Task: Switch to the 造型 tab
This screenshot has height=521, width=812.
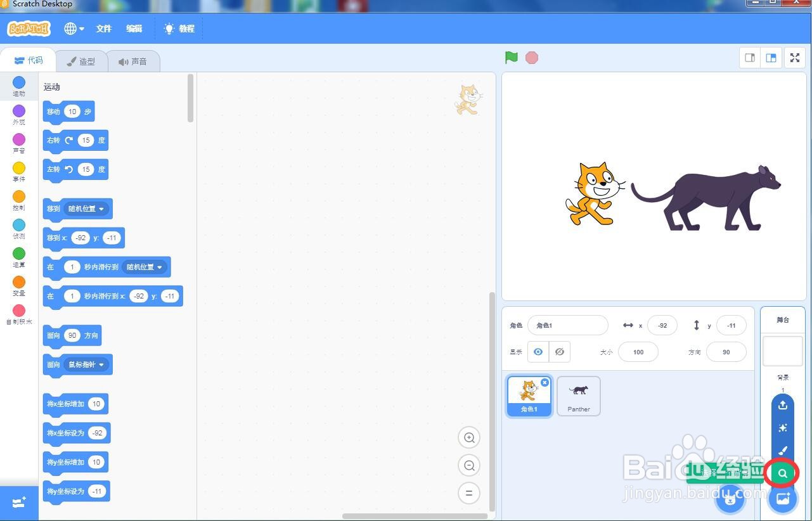Action: pos(81,61)
